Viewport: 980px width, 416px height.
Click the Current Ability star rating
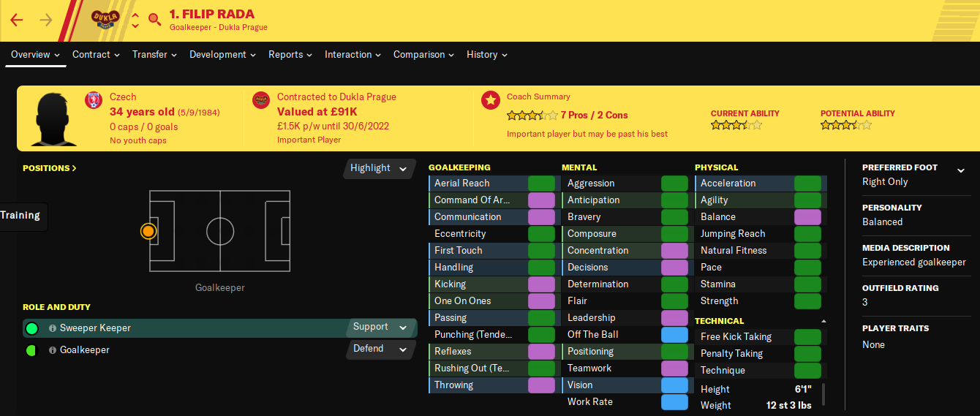[x=736, y=125]
